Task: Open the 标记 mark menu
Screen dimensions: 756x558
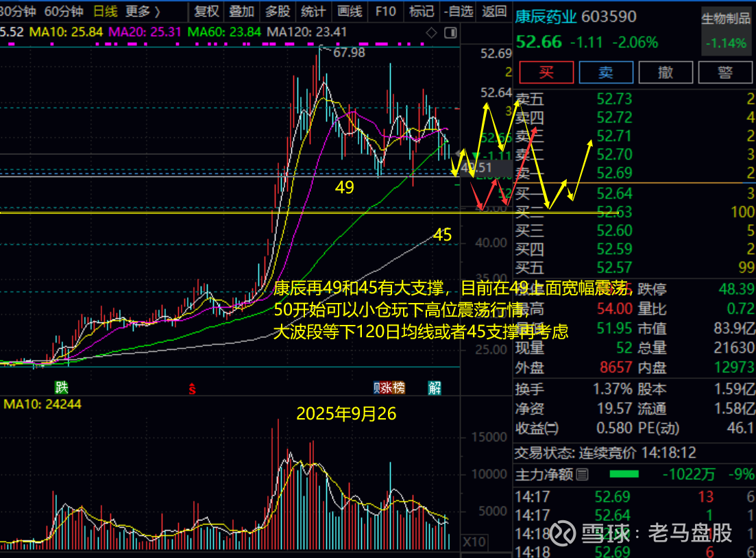Action: tap(422, 11)
